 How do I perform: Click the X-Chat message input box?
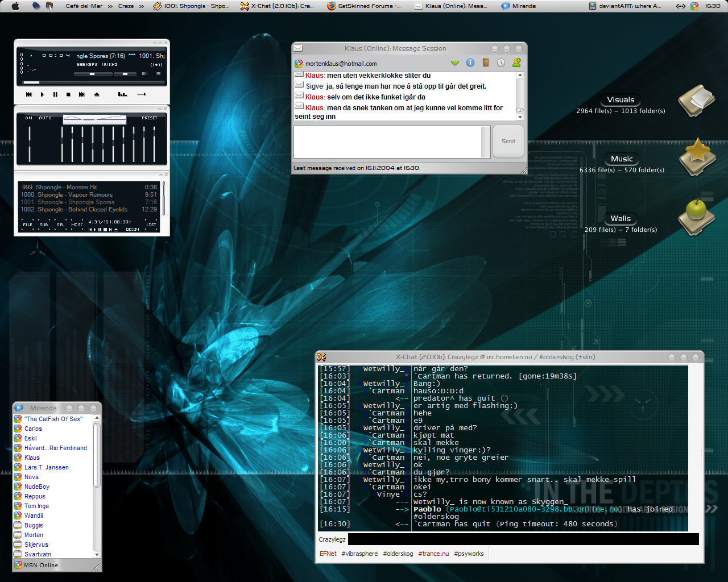pyautogui.click(x=523, y=539)
